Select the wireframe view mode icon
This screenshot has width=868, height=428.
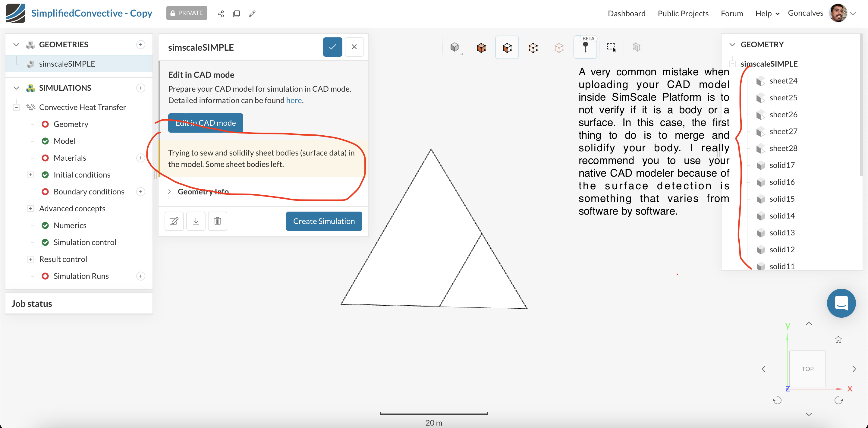click(533, 48)
